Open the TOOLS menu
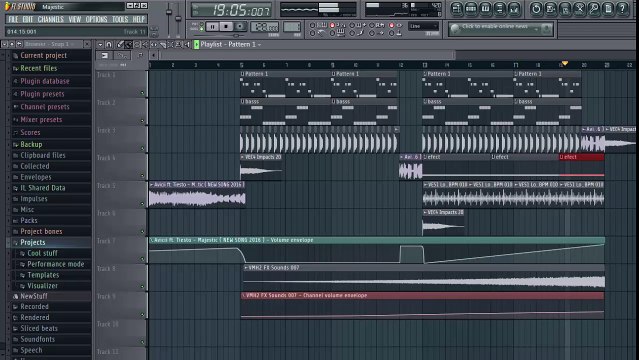The width and height of the screenshot is (639, 360). [120, 19]
